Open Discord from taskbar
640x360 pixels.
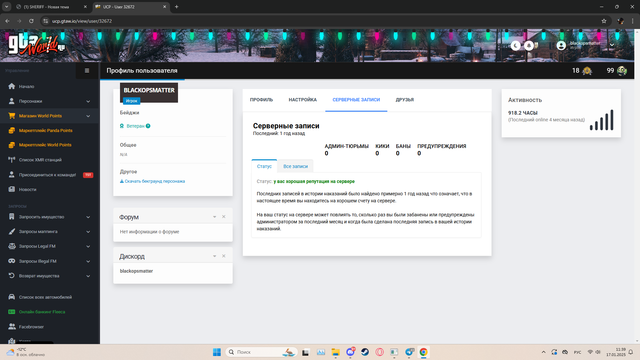point(350,352)
